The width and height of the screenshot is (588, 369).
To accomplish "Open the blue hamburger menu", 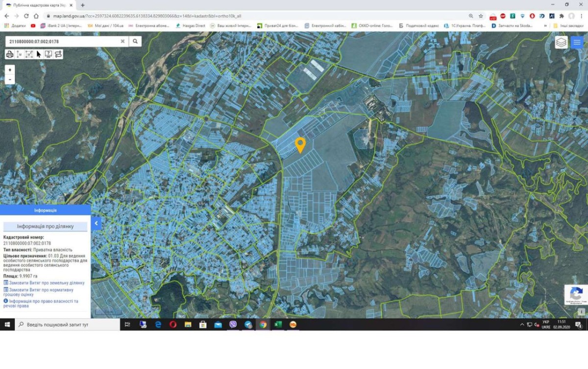I will coord(577,43).
